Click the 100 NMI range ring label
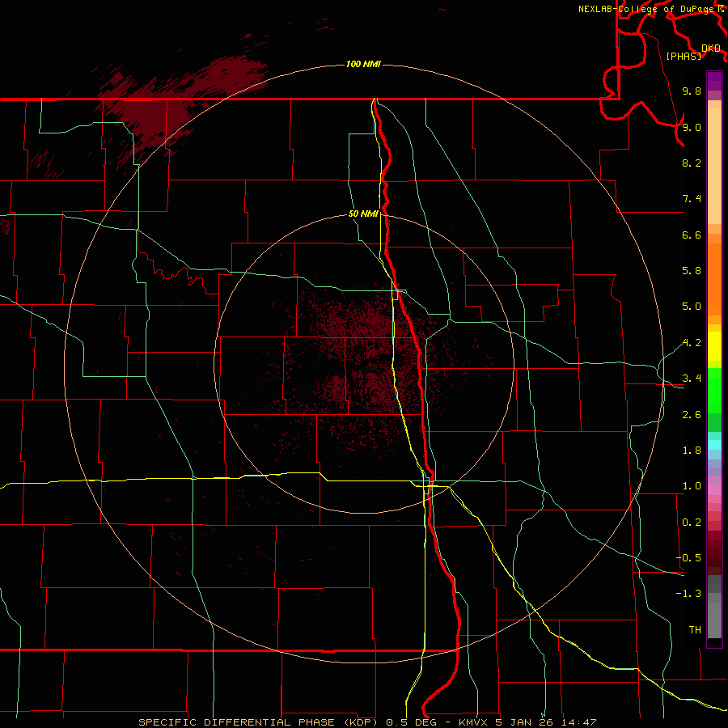This screenshot has height=728, width=728. pos(363,64)
